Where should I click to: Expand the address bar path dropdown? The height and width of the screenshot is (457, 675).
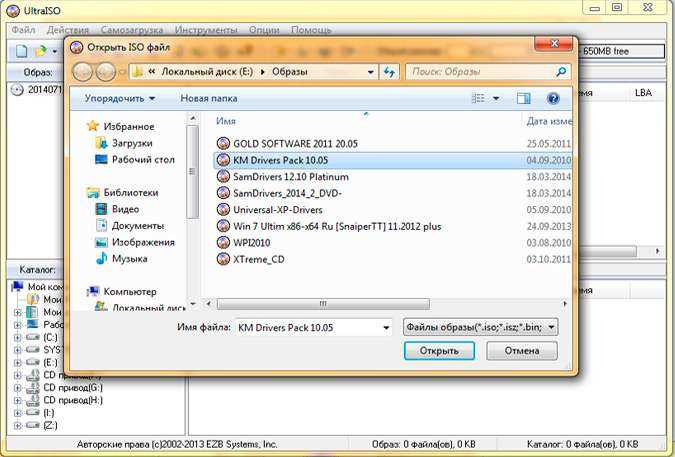pos(370,72)
